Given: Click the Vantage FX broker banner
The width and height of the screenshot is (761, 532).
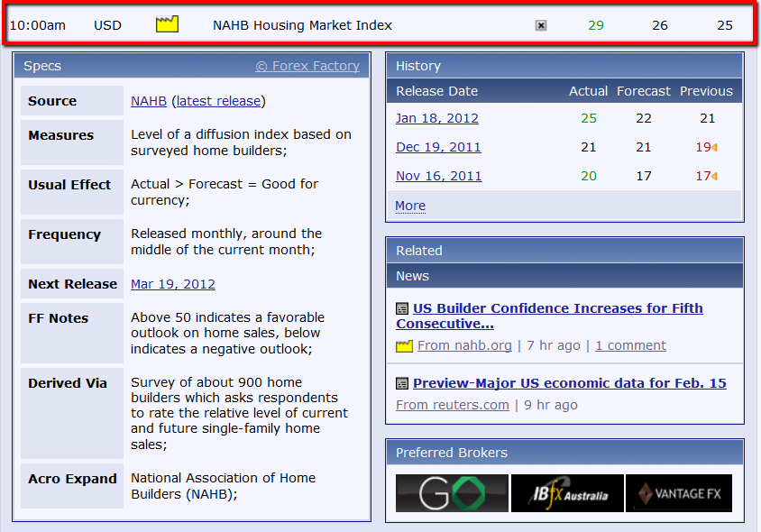Looking at the screenshot, I should 678,493.
